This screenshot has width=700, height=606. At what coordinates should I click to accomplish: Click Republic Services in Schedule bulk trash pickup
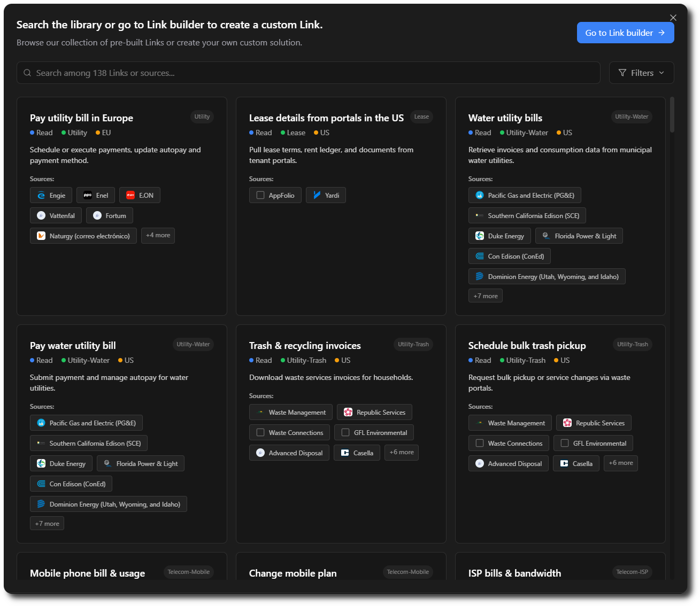(594, 423)
